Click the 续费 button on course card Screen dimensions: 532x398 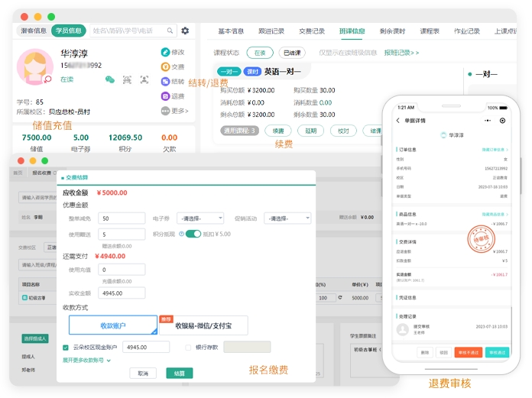pos(278,131)
